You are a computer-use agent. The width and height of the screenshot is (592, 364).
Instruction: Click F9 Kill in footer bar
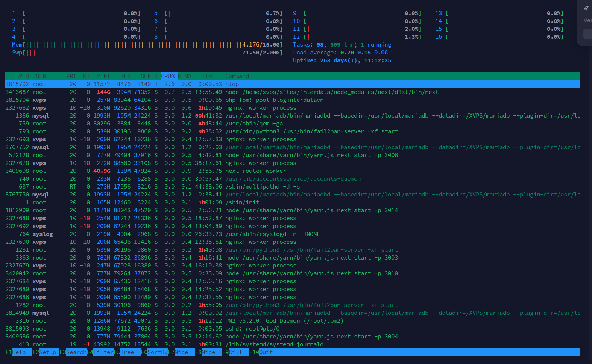click(235, 352)
